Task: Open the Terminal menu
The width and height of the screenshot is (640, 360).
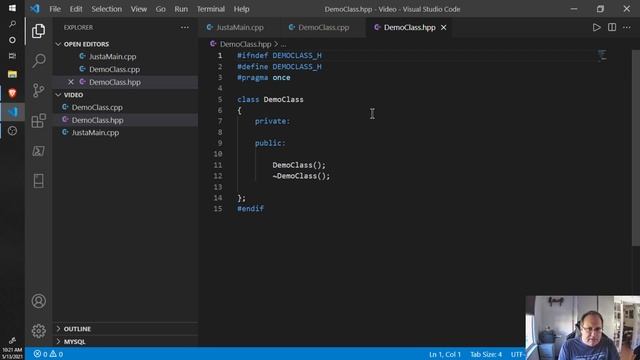Action: [211, 9]
